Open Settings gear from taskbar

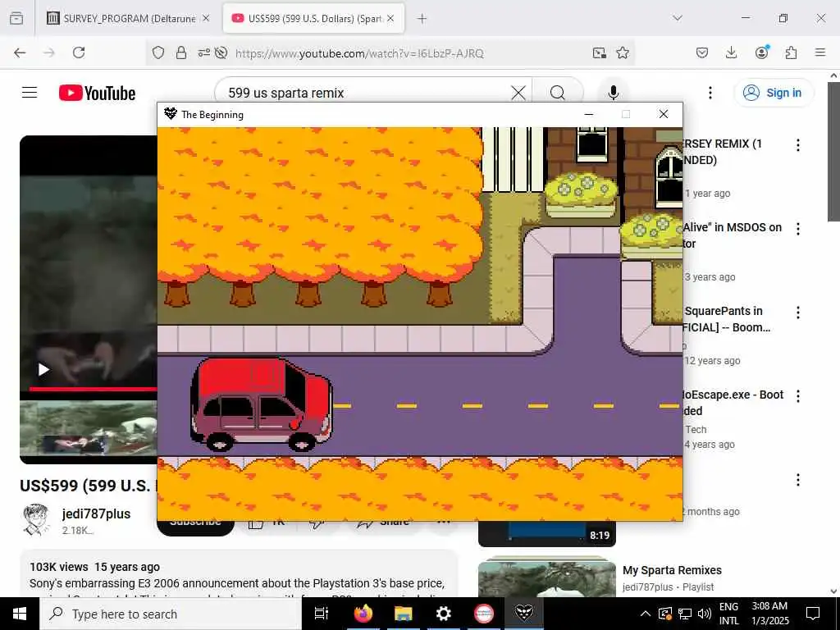click(444, 614)
